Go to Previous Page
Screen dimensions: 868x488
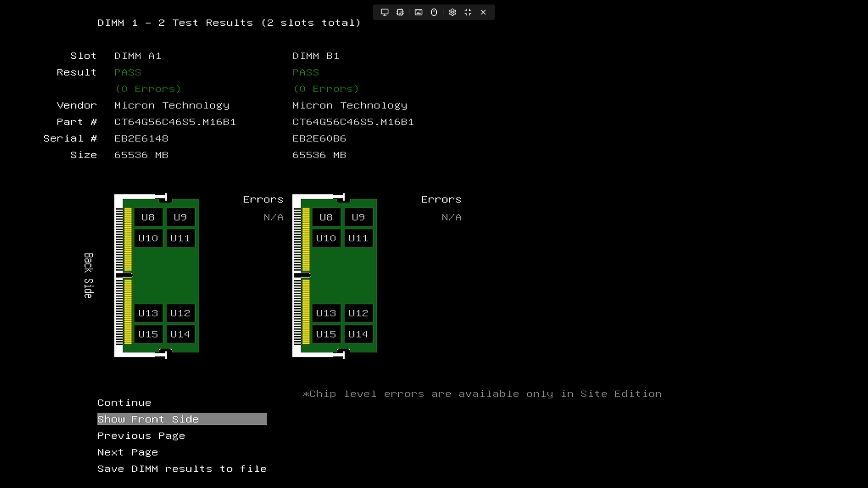[x=141, y=436]
